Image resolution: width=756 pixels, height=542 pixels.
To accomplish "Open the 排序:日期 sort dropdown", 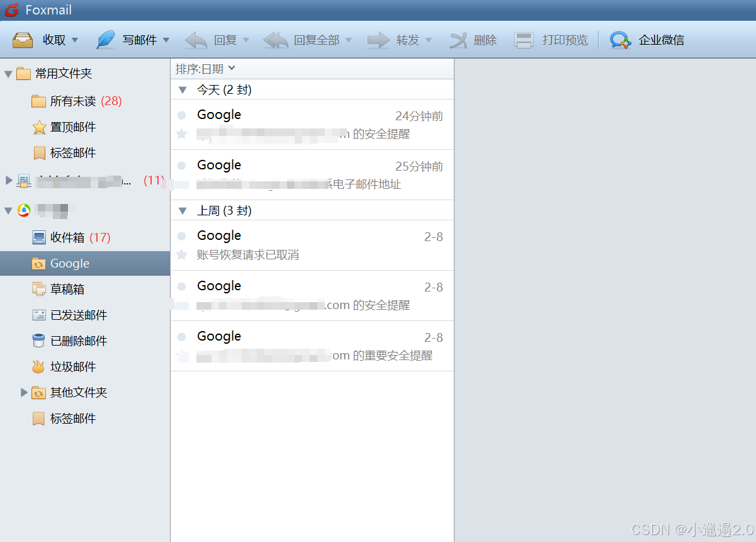I will (x=205, y=69).
